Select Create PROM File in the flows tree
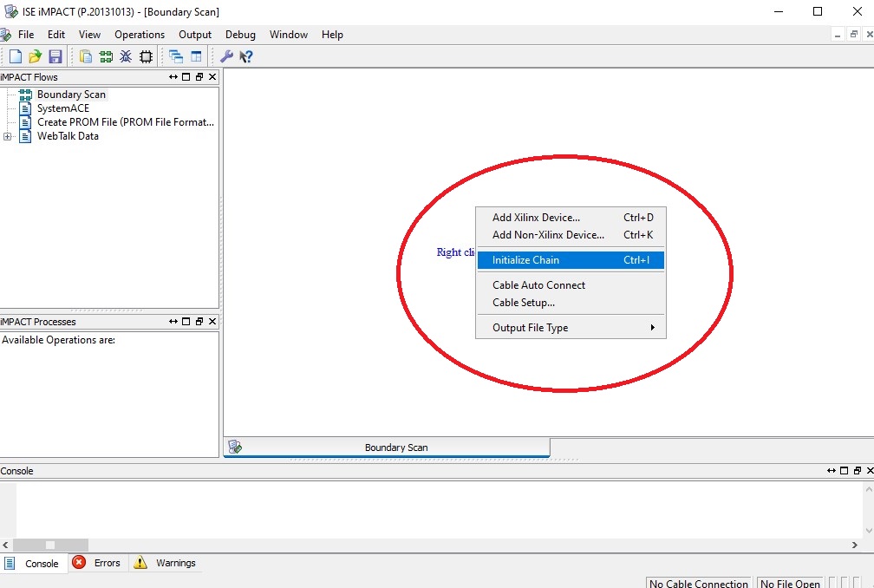Viewport: 874px width, 588px height. click(126, 122)
